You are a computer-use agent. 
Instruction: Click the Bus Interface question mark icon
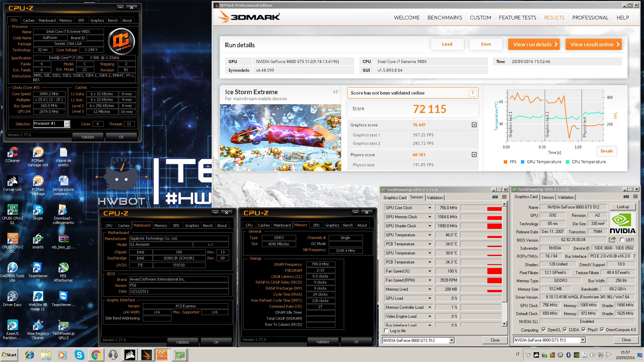pyautogui.click(x=634, y=256)
